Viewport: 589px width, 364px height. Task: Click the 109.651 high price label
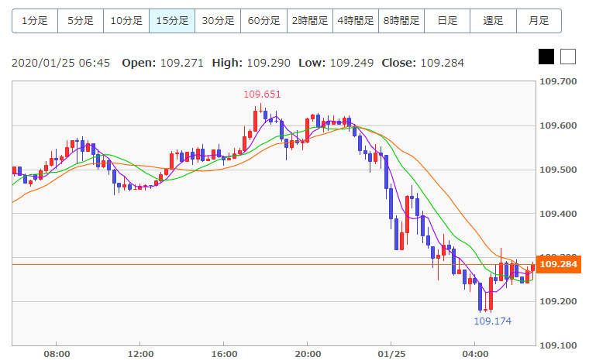coord(262,94)
